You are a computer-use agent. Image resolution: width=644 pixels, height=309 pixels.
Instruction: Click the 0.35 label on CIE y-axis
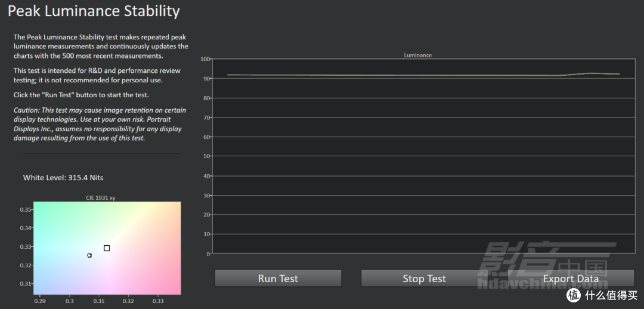pos(25,209)
